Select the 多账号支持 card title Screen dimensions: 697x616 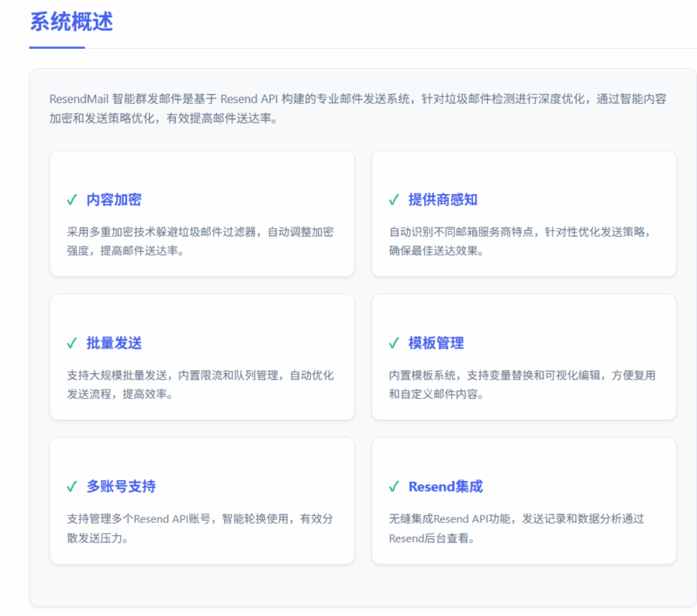click(x=121, y=486)
